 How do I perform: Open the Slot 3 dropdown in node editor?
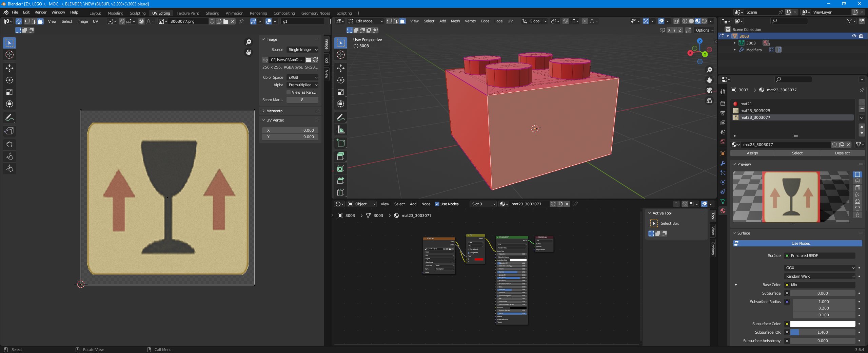point(483,204)
